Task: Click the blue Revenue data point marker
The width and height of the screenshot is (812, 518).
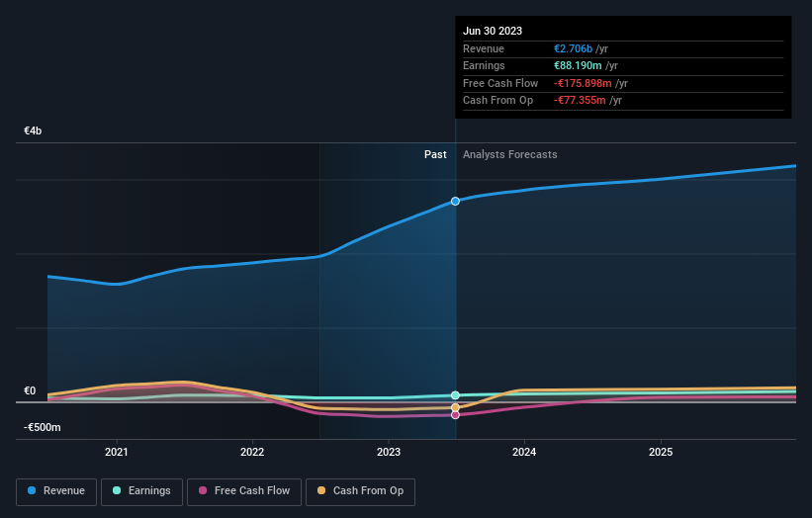Action: [x=455, y=202]
